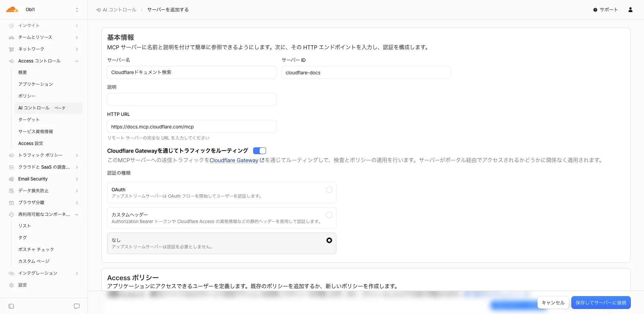Image resolution: width=644 pixels, height=314 pixels.
Task: Expand the トラフィック ポリシー section chevron
Action: click(x=77, y=155)
